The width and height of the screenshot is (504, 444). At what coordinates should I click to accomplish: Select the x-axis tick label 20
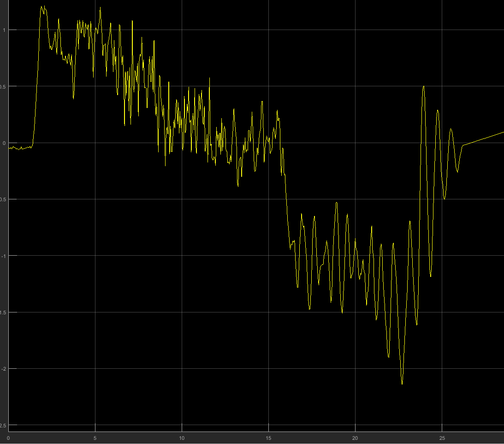click(x=355, y=438)
